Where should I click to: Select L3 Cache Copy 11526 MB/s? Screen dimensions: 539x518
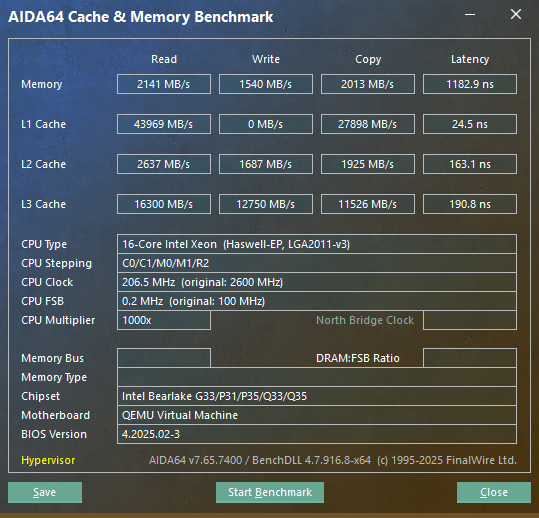(368, 204)
